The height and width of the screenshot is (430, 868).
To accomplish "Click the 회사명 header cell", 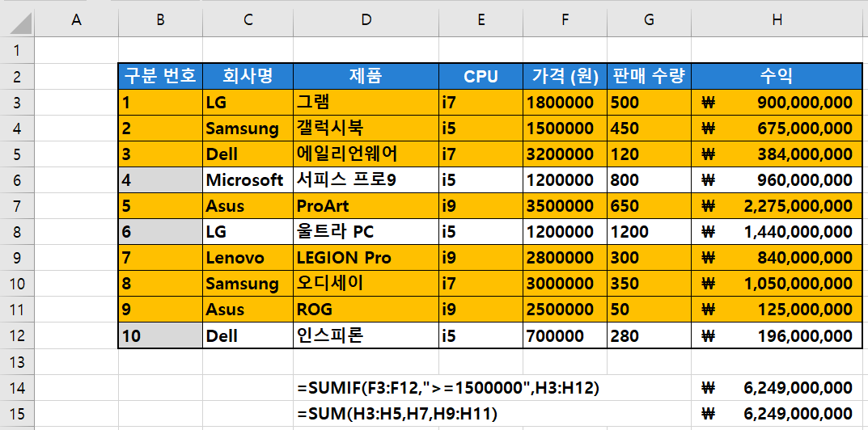I will 248,76.
